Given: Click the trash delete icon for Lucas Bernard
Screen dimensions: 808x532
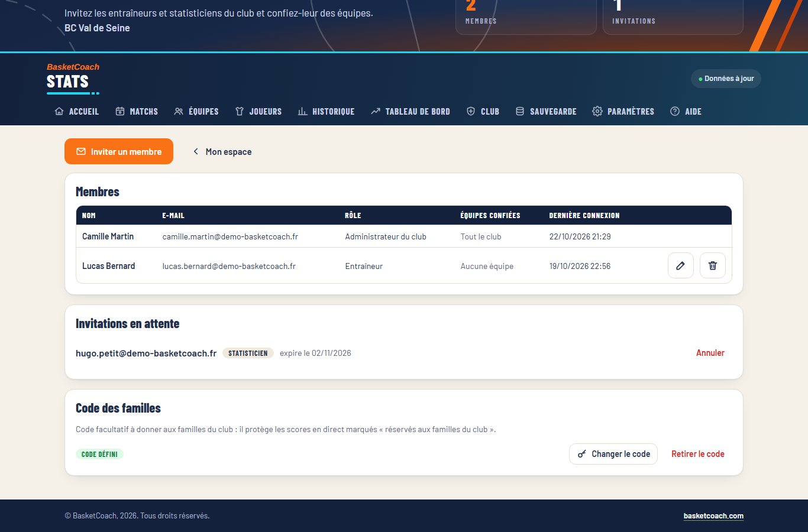Looking at the screenshot, I should [712, 266].
